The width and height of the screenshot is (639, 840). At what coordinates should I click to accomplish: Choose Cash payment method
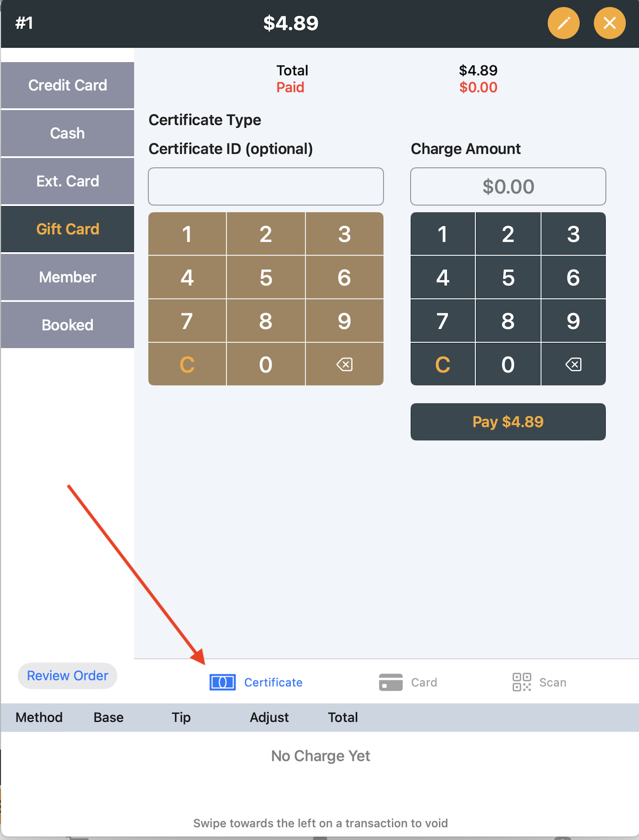click(x=68, y=133)
